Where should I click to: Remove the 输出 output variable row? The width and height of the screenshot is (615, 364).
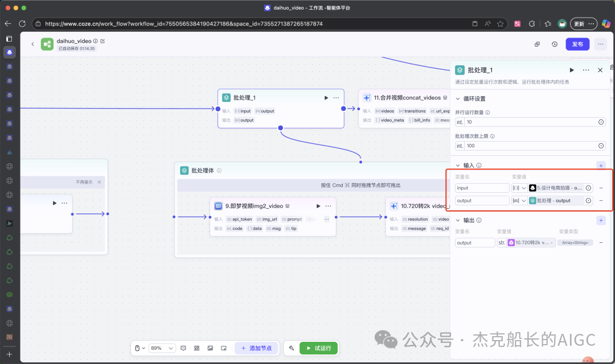(x=601, y=243)
